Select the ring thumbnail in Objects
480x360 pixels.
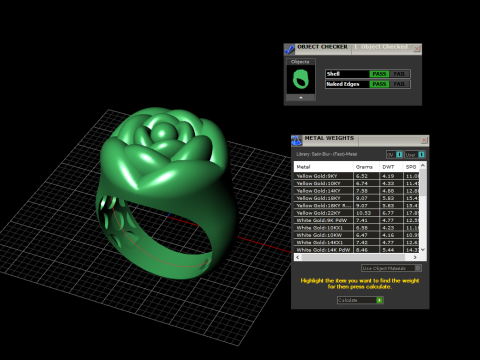click(301, 79)
